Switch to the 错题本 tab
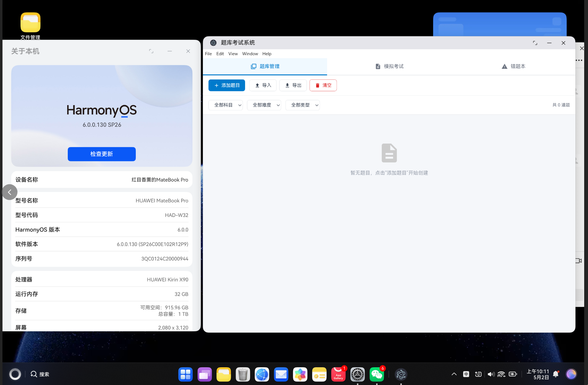Screen dimensions: 588x385 (513, 66)
